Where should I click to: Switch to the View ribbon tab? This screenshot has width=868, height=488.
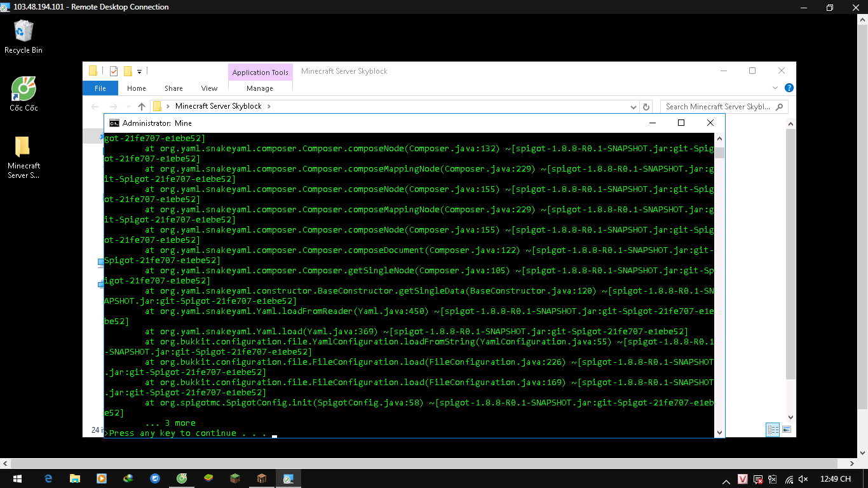[x=209, y=88]
